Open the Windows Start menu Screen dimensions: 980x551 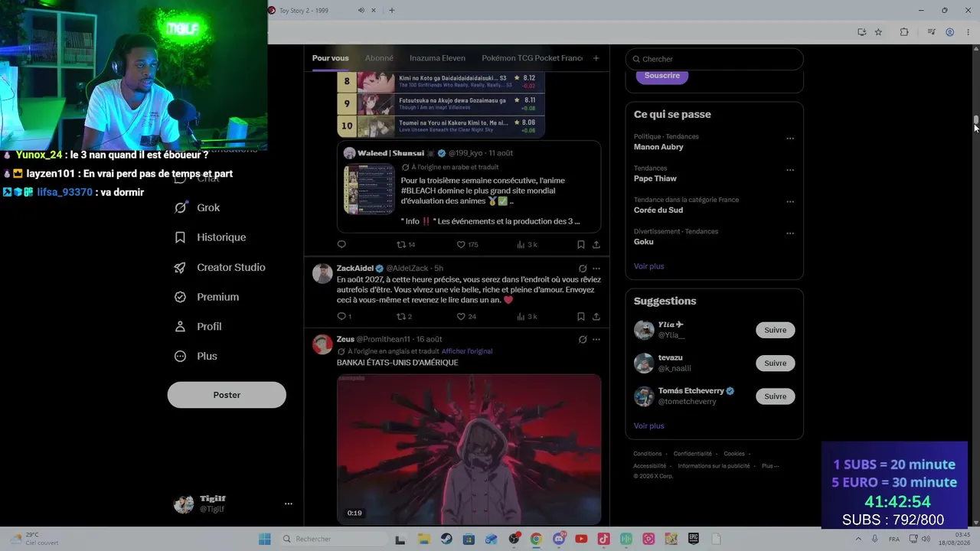coord(264,539)
